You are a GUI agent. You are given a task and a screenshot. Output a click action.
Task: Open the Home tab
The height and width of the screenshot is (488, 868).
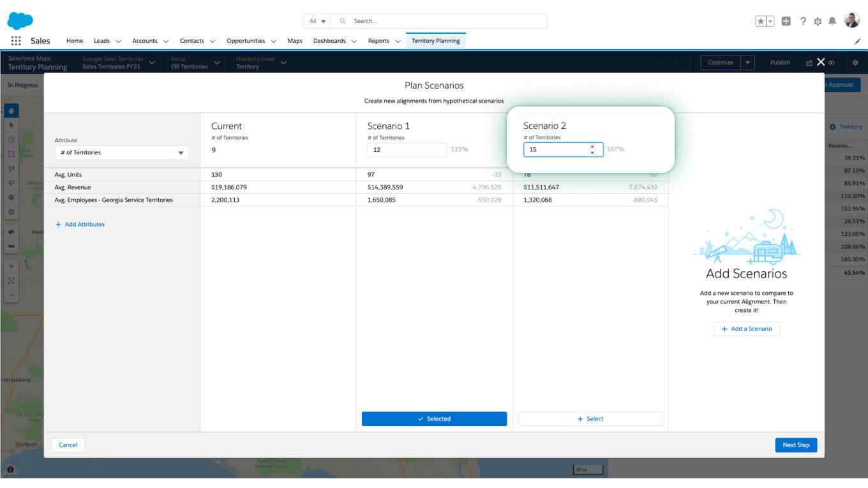pyautogui.click(x=75, y=41)
